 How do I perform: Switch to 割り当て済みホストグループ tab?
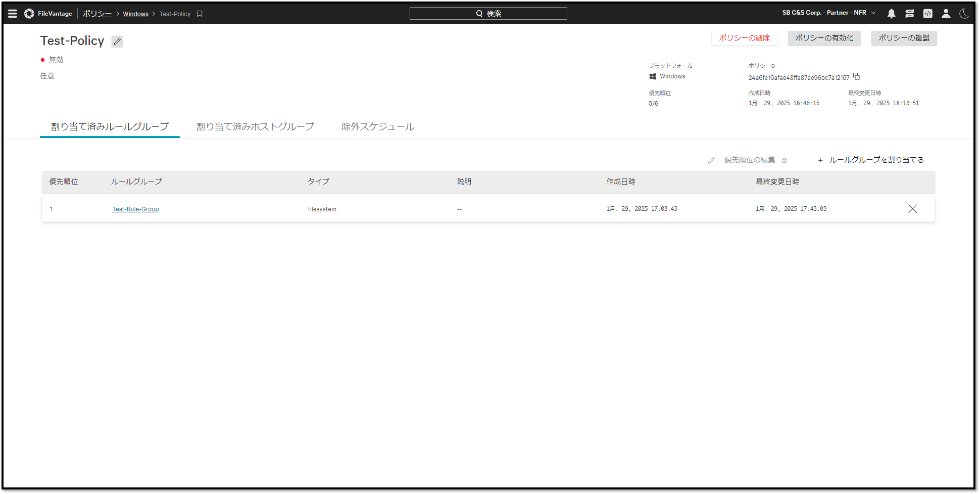(x=255, y=127)
